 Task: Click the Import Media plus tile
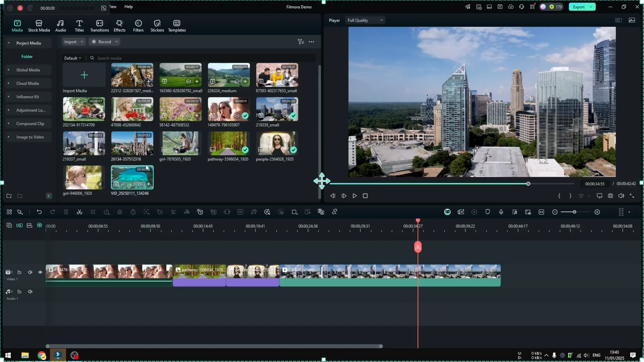pos(84,75)
